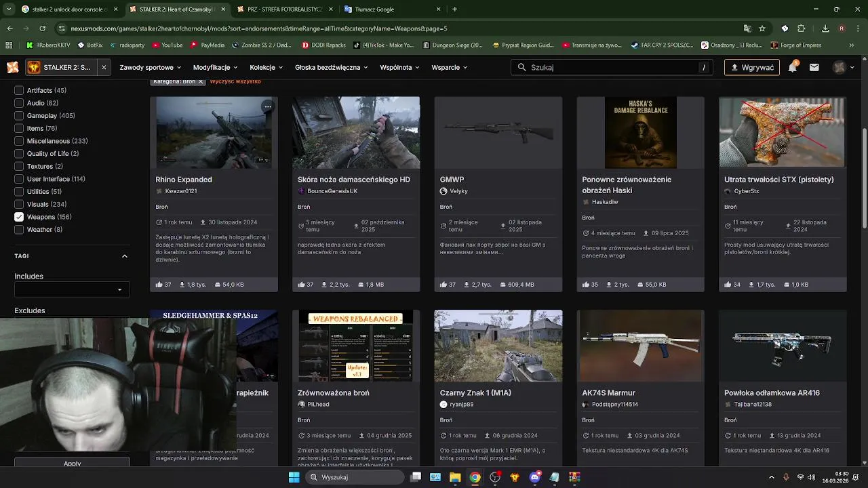Open the Rhino Expanded mod title
868x488 pixels.
[x=184, y=180]
